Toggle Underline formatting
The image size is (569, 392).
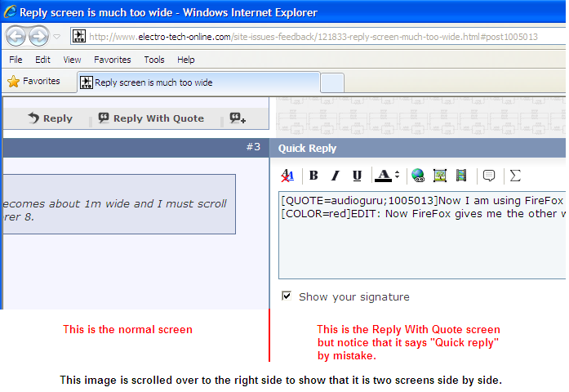tap(357, 176)
